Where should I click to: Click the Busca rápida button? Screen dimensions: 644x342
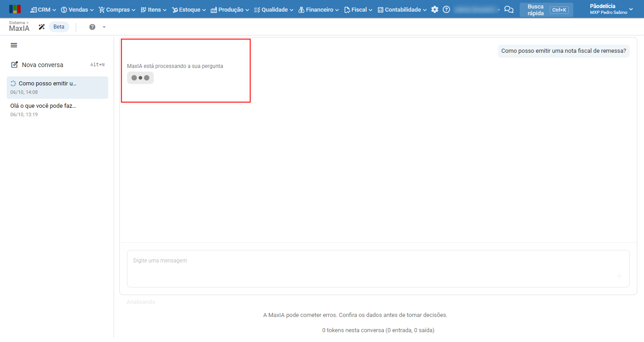[x=547, y=10]
